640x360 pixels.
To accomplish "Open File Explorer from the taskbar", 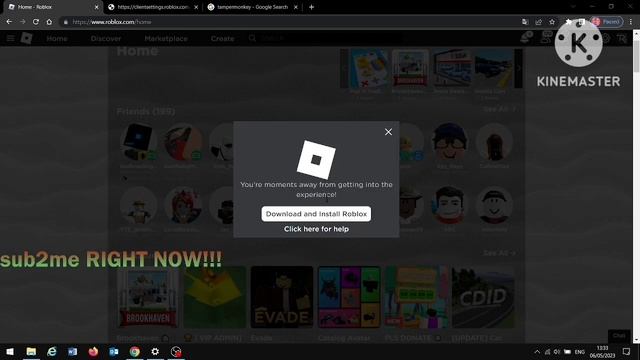I will click(31, 351).
